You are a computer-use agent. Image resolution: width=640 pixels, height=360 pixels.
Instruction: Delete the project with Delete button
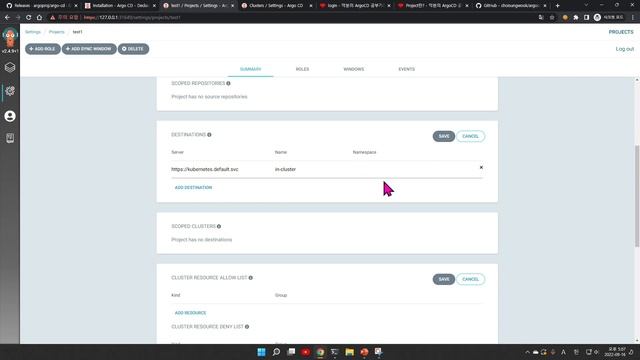(x=133, y=49)
